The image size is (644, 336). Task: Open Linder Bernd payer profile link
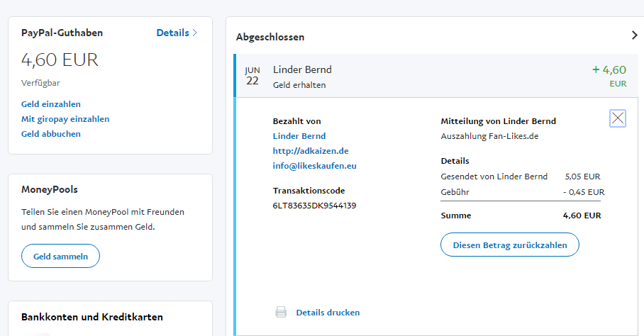(299, 136)
